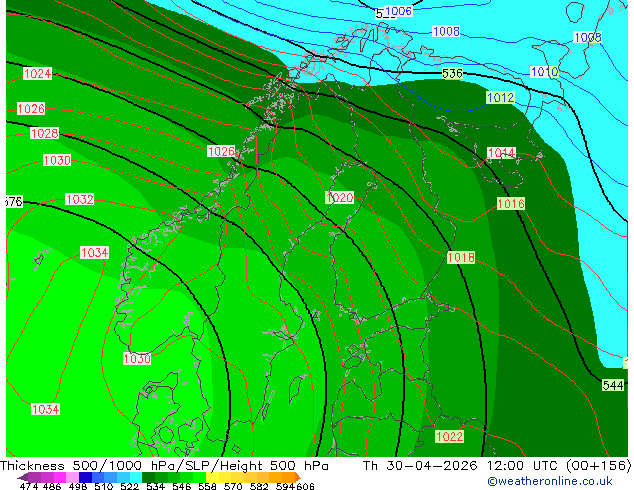The height and width of the screenshot is (490, 634).
Task: Click the blue 1010 isobar label
Action: pyautogui.click(x=544, y=72)
